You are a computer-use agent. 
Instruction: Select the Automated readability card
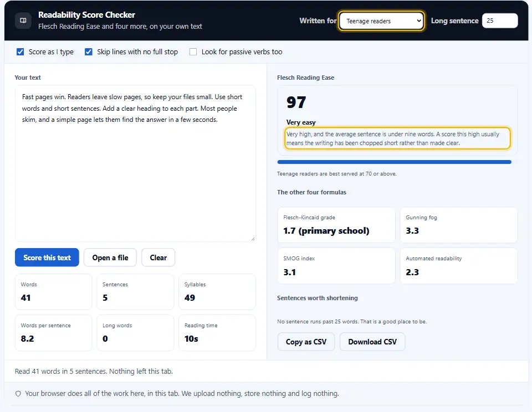click(459, 266)
